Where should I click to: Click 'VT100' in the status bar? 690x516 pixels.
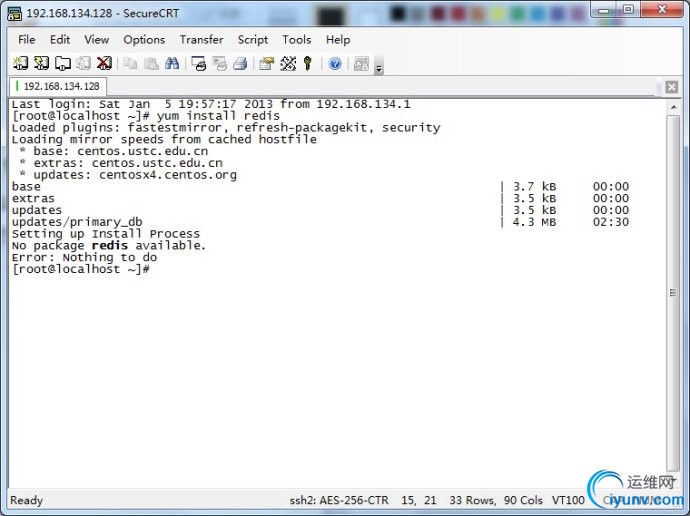click(568, 500)
